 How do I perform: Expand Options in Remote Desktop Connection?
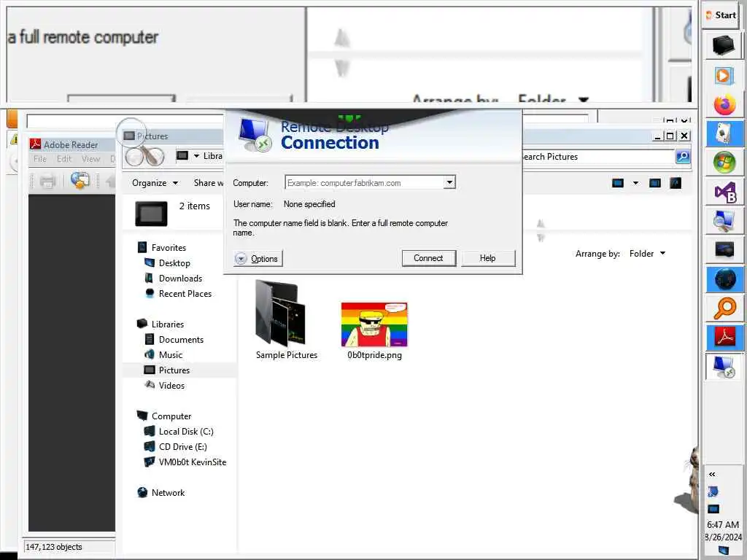258,259
